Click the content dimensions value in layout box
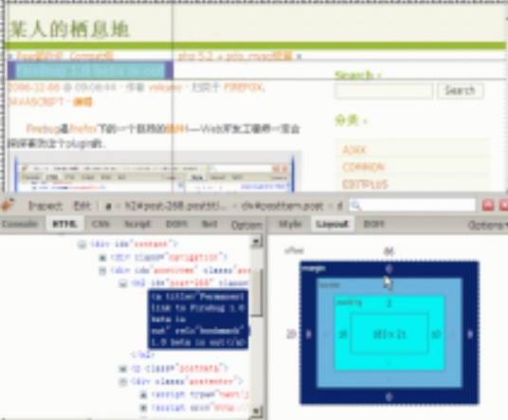The width and height of the screenshot is (508, 420). point(390,334)
